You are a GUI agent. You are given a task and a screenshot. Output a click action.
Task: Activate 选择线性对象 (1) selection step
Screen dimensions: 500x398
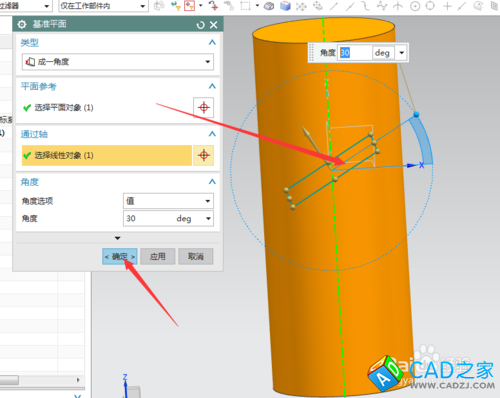(107, 155)
